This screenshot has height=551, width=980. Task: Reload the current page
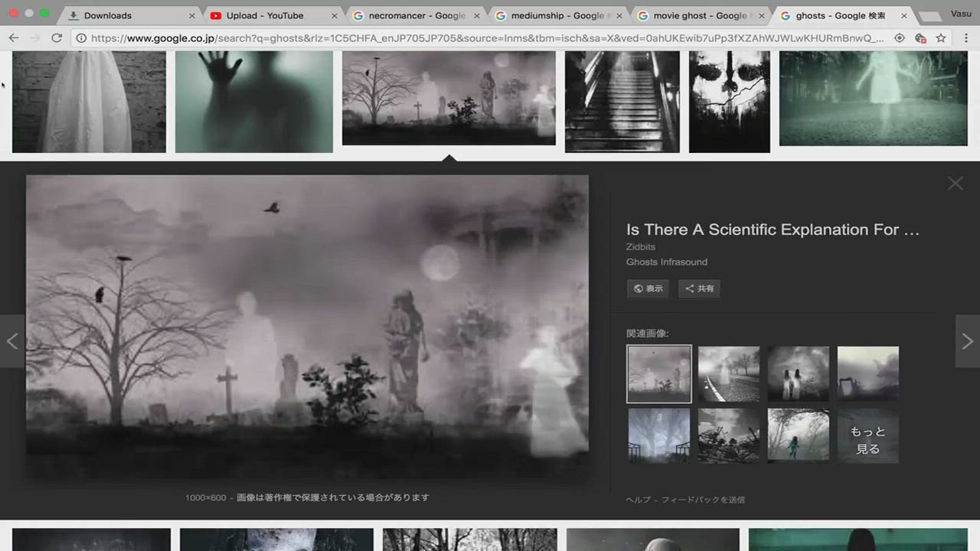pyautogui.click(x=57, y=38)
